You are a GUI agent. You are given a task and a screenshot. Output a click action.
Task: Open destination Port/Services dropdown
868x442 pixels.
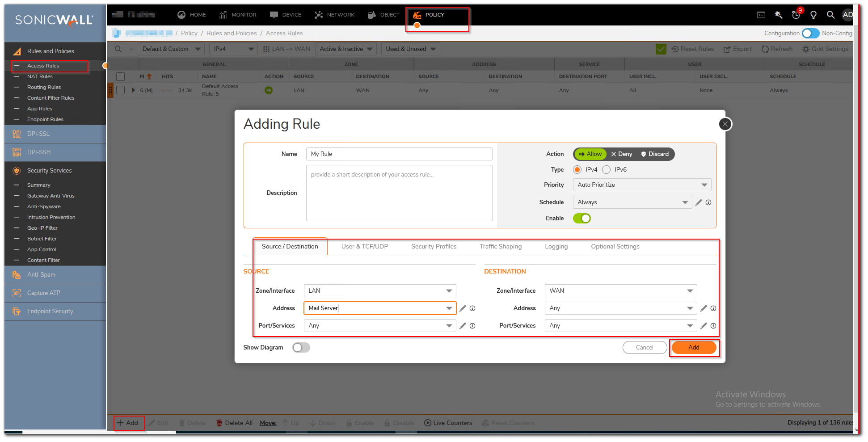pyautogui.click(x=621, y=326)
